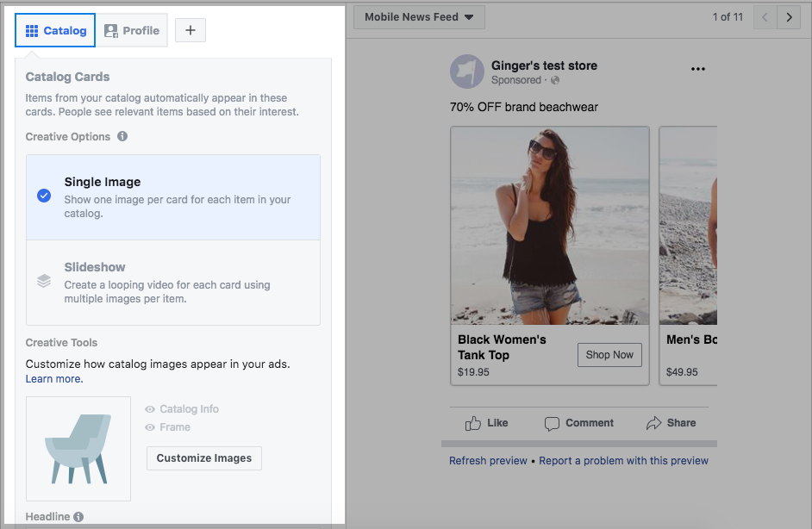The width and height of the screenshot is (812, 529).
Task: Add a new card with plus button
Action: [191, 30]
